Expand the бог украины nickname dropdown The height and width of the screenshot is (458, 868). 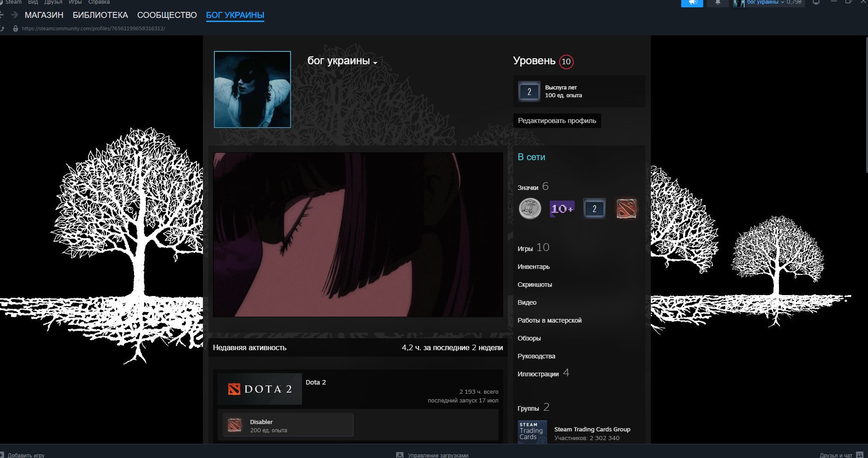[x=375, y=62]
